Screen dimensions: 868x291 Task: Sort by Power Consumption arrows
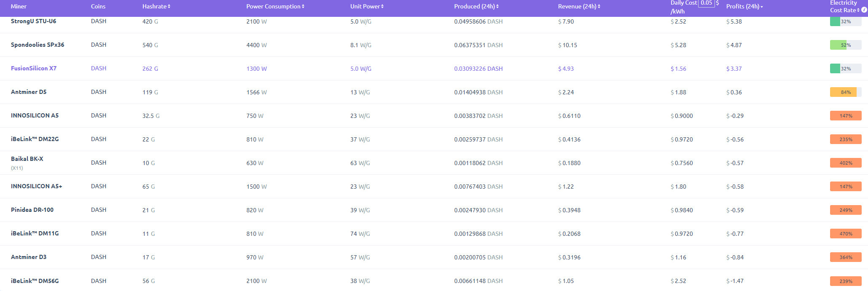[303, 7]
